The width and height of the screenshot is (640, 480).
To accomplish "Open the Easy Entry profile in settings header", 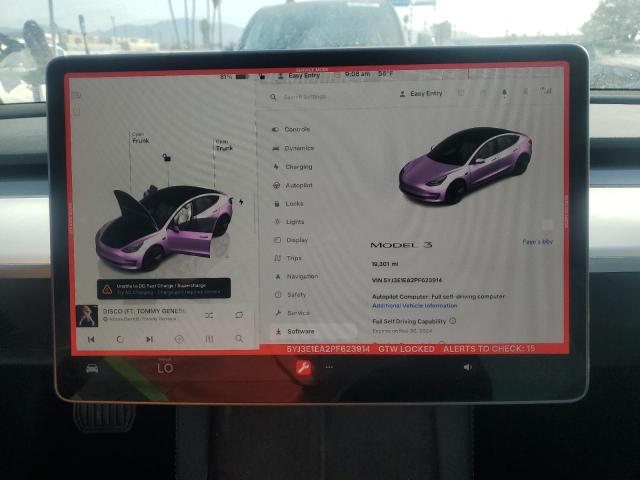I will tap(421, 93).
